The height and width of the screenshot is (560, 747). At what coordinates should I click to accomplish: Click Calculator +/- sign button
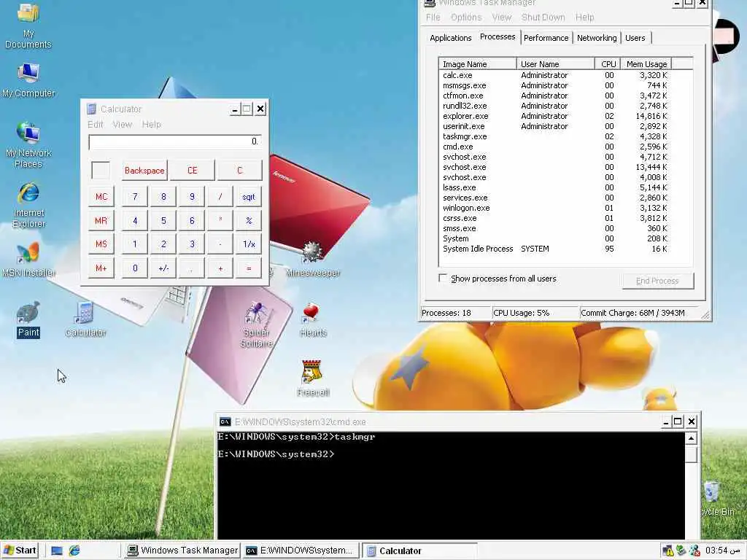click(x=163, y=268)
